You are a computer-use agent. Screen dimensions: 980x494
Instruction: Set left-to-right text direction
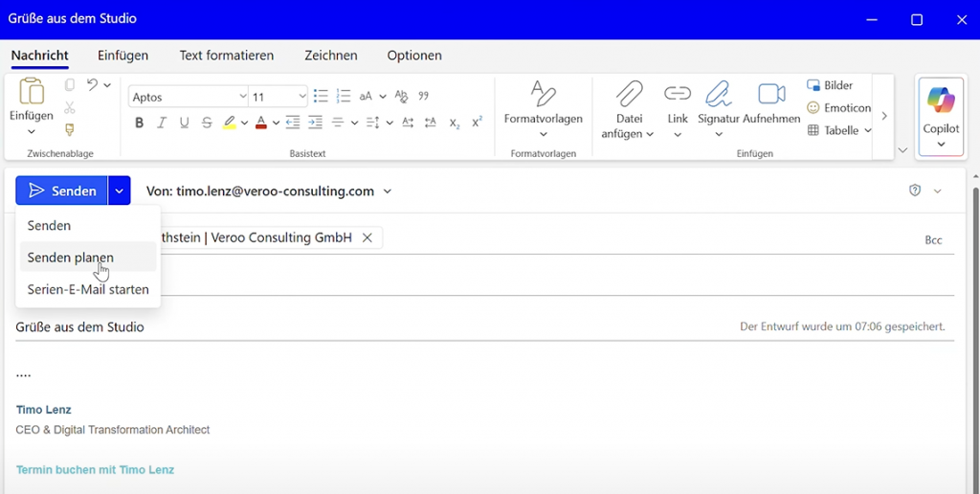click(408, 123)
